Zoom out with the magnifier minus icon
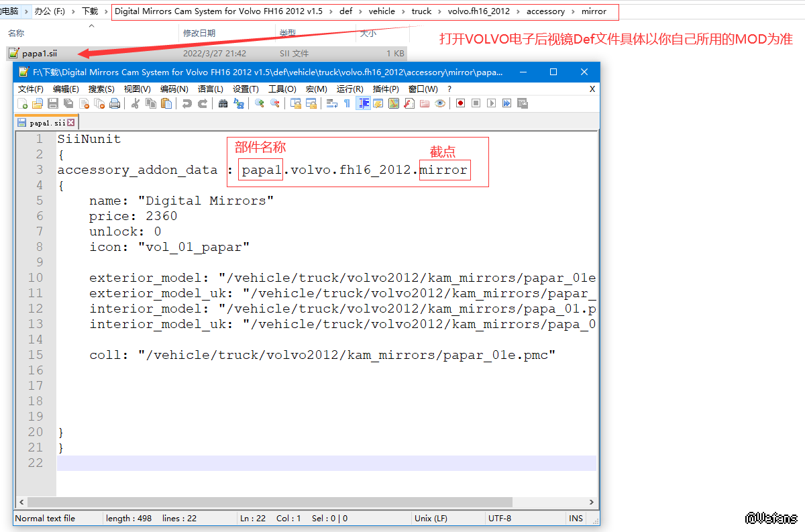This screenshot has height=532, width=805. click(274, 103)
